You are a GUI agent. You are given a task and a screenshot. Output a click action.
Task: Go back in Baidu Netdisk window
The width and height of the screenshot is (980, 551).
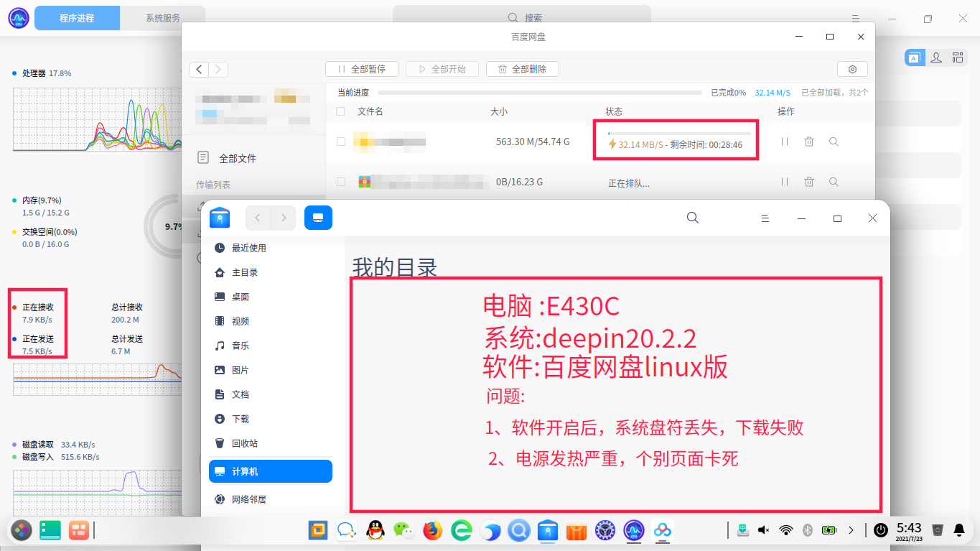(199, 69)
